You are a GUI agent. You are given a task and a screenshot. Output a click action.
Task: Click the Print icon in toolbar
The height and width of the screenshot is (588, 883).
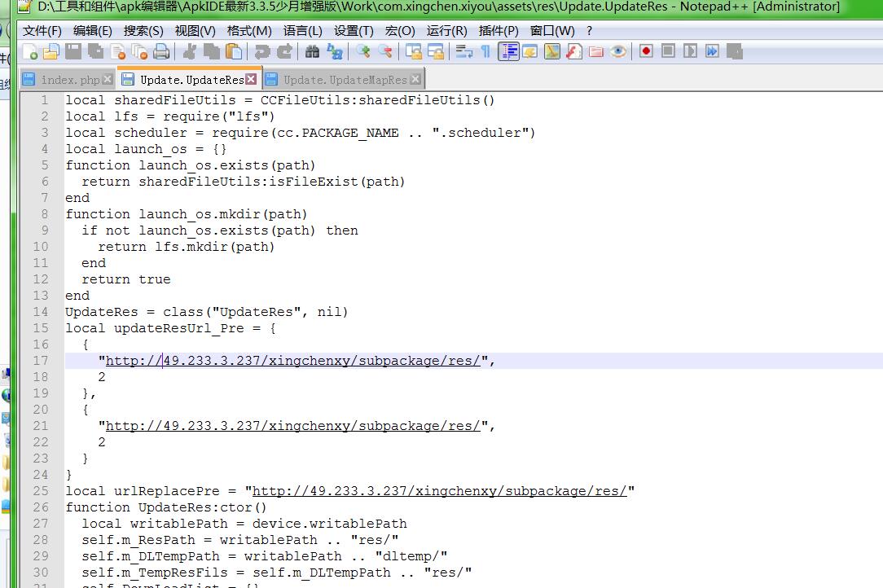click(x=161, y=52)
